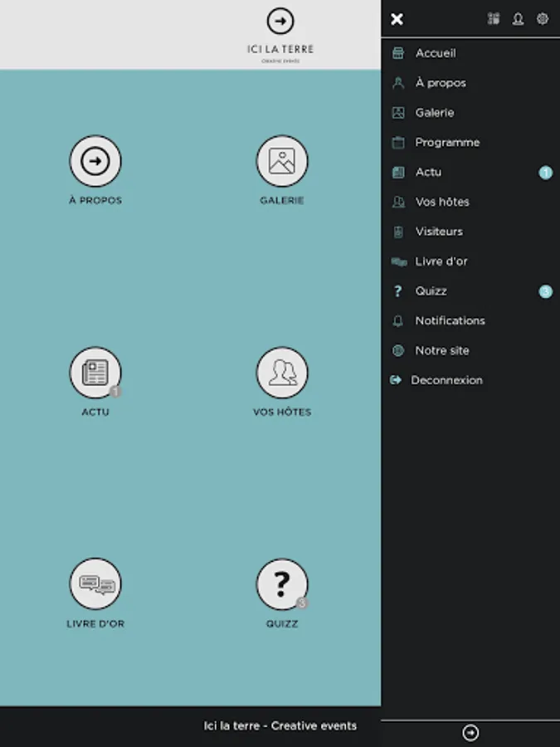560x747 pixels.
Task: Open the user profile icon in menu header
Action: pos(518,18)
